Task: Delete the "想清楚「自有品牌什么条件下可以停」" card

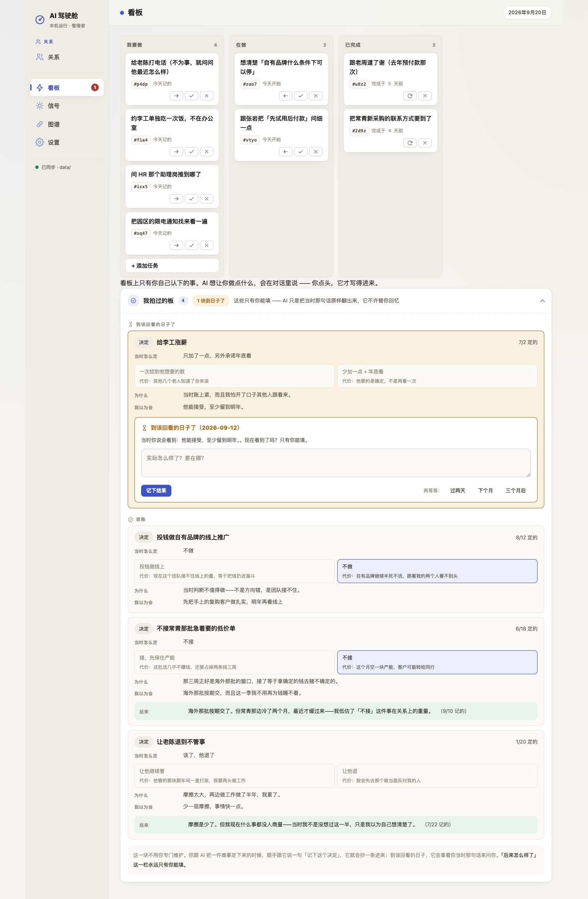Action: tap(316, 96)
